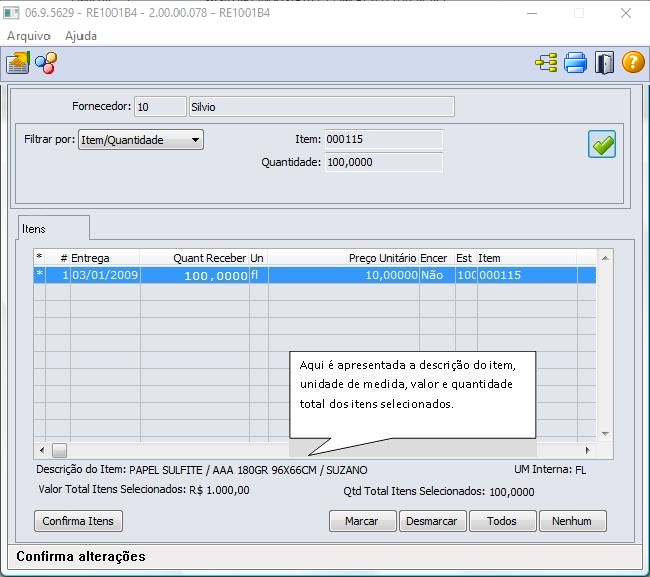Click the Confirma alterações status bar text
This screenshot has width=650, height=577.
click(x=81, y=556)
